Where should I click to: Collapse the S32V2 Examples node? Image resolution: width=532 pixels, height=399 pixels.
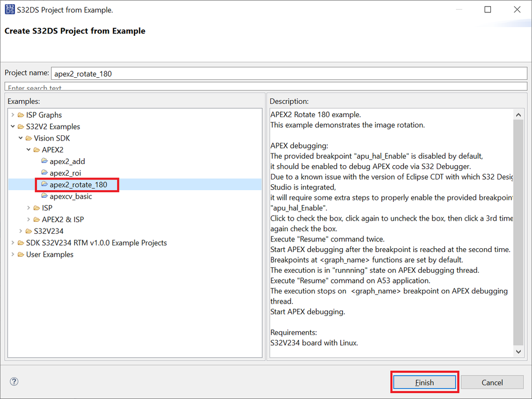coord(13,126)
